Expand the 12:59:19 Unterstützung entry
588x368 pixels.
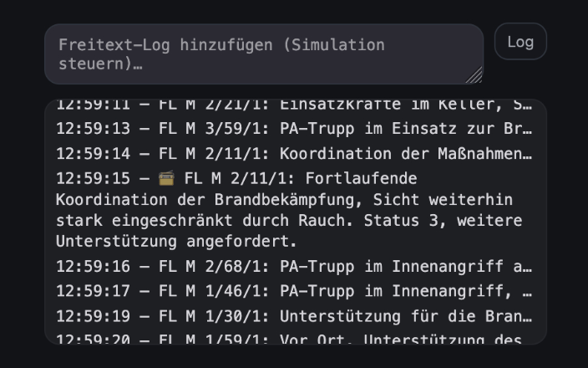[x=294, y=317]
